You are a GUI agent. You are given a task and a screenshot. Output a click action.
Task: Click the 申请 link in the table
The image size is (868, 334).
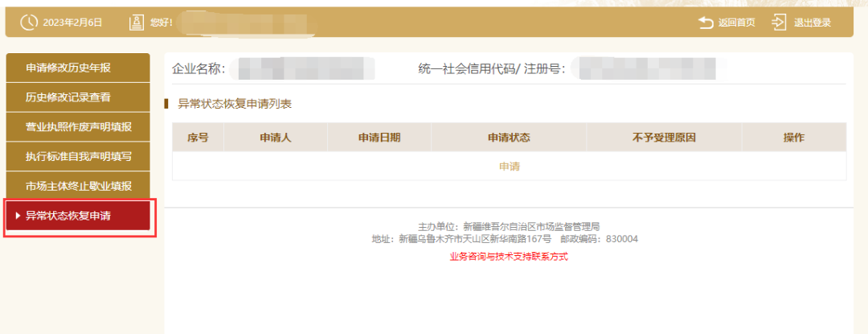tap(510, 167)
